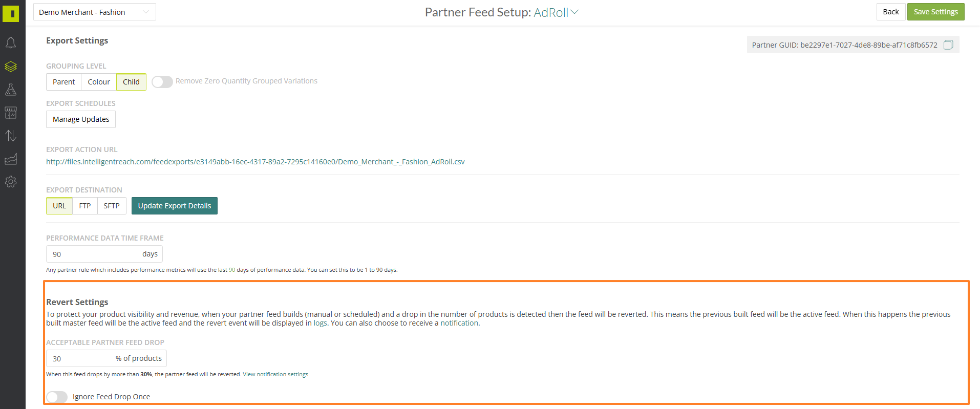
Task: Click the Save Settings button
Action: (x=935, y=12)
